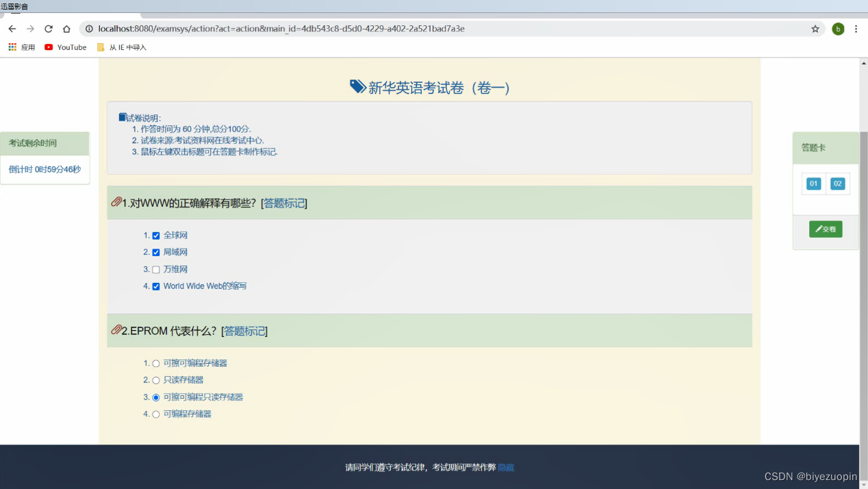Click the 可编程存储器 option label
Viewport: 868px width, 489px height.
187,414
